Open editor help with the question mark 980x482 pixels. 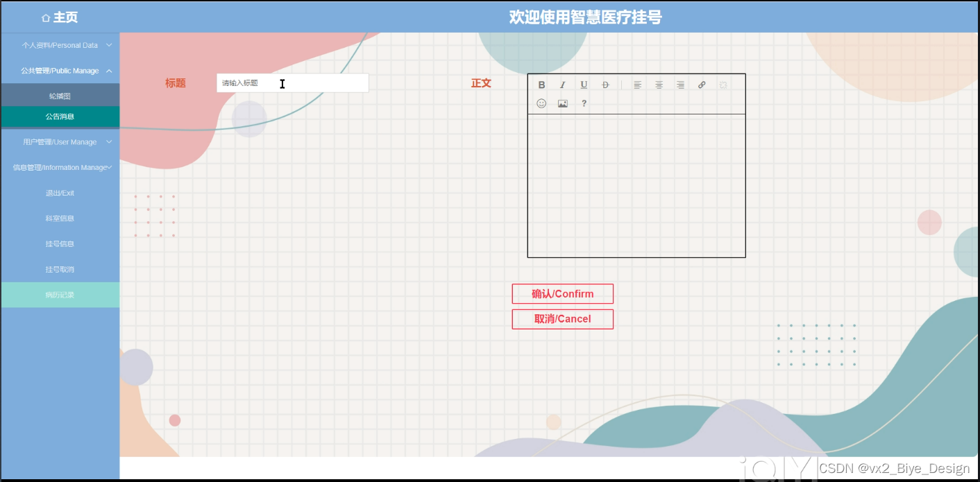pyautogui.click(x=584, y=103)
